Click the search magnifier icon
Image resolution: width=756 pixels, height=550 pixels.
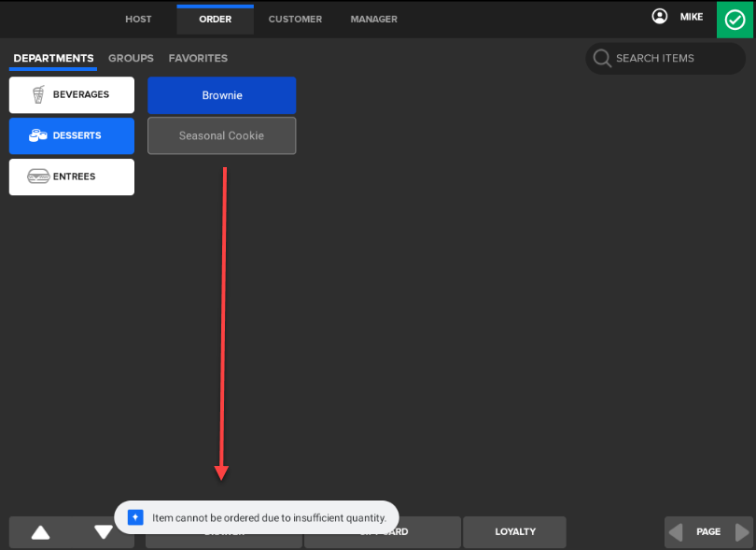tap(602, 58)
